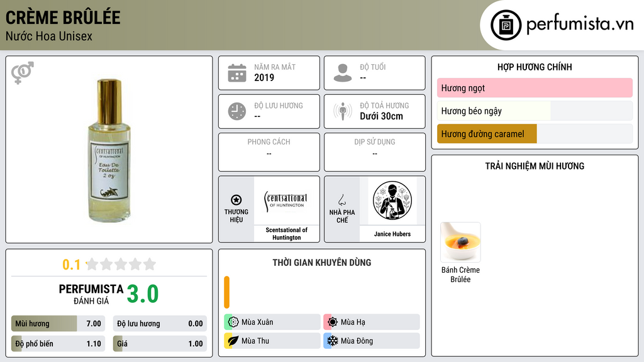The width and height of the screenshot is (644, 362).
Task: Click the orange recommended-time bar
Action: click(226, 292)
